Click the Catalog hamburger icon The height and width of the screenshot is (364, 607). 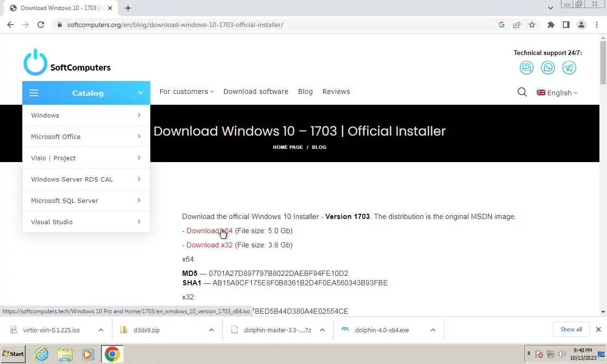(x=34, y=93)
